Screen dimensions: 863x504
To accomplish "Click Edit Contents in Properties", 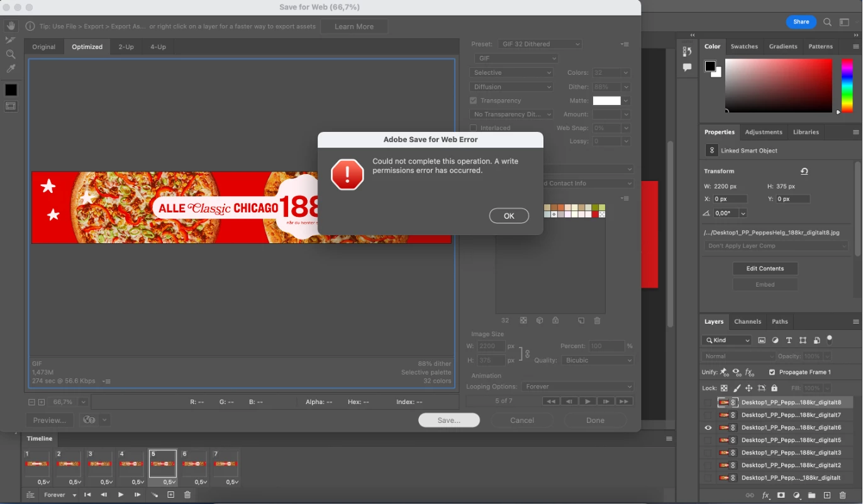I will (765, 268).
